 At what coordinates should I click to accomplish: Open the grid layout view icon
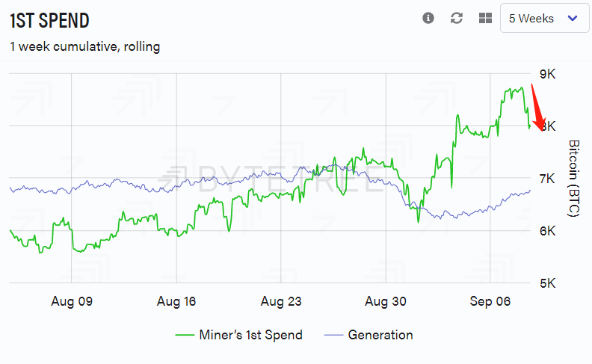coord(485,18)
